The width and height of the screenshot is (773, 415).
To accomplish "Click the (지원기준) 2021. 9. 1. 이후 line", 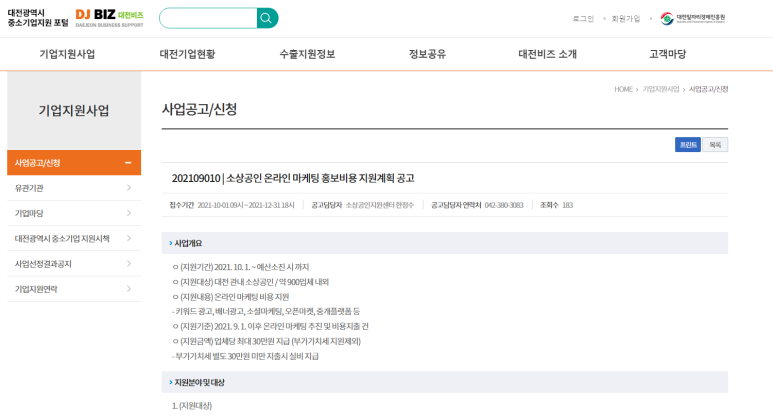I will 270,326.
